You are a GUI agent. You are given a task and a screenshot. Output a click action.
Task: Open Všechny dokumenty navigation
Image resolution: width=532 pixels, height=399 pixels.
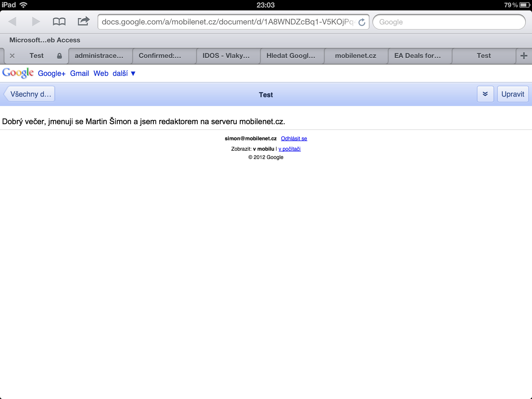tap(29, 94)
